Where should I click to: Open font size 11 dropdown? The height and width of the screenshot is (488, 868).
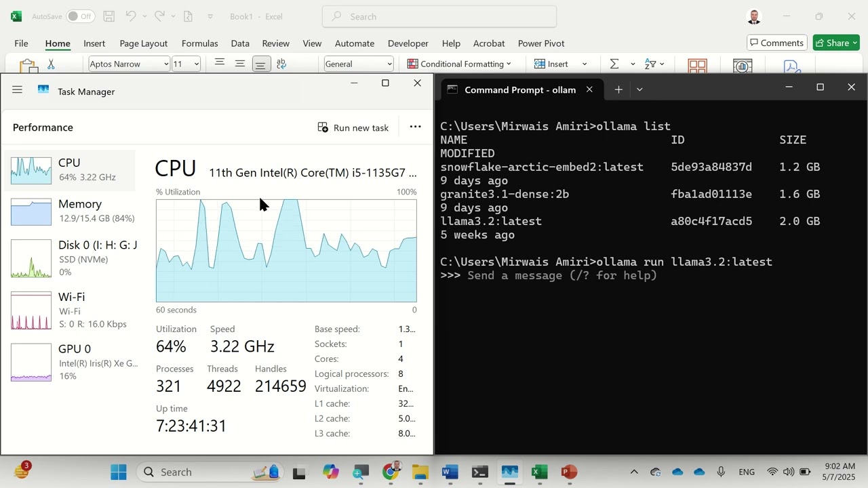tap(196, 64)
